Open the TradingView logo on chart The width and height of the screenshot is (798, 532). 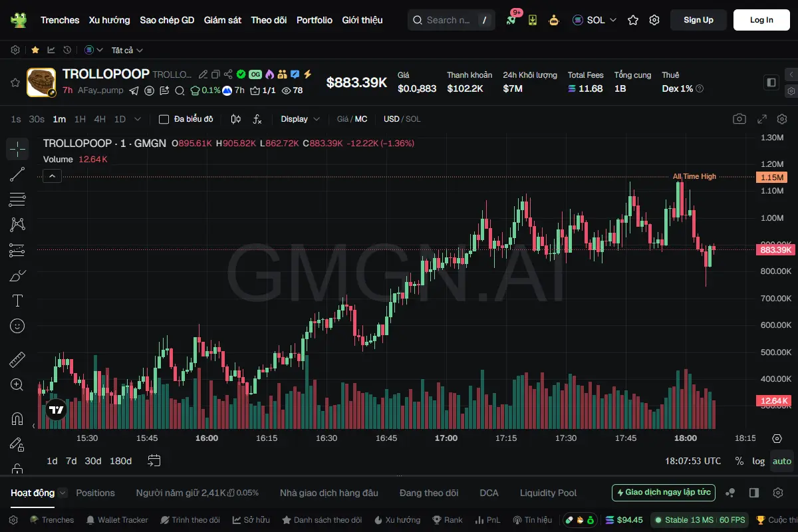click(57, 410)
